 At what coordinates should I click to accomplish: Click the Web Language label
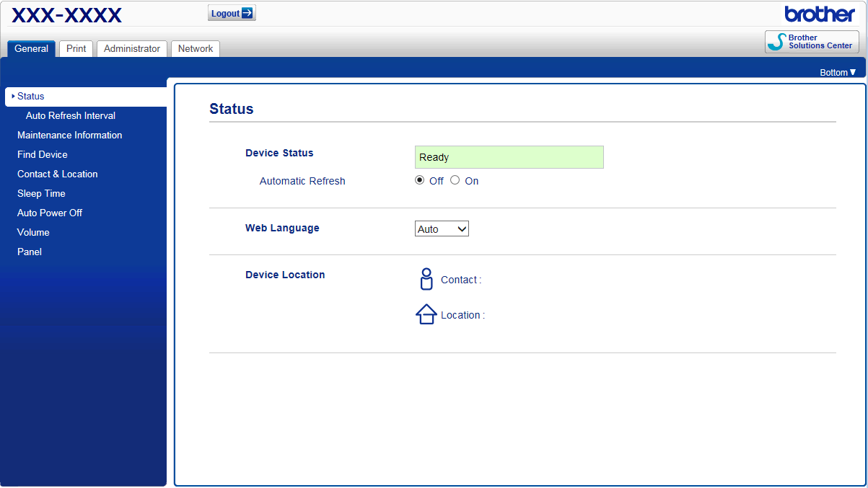(282, 228)
